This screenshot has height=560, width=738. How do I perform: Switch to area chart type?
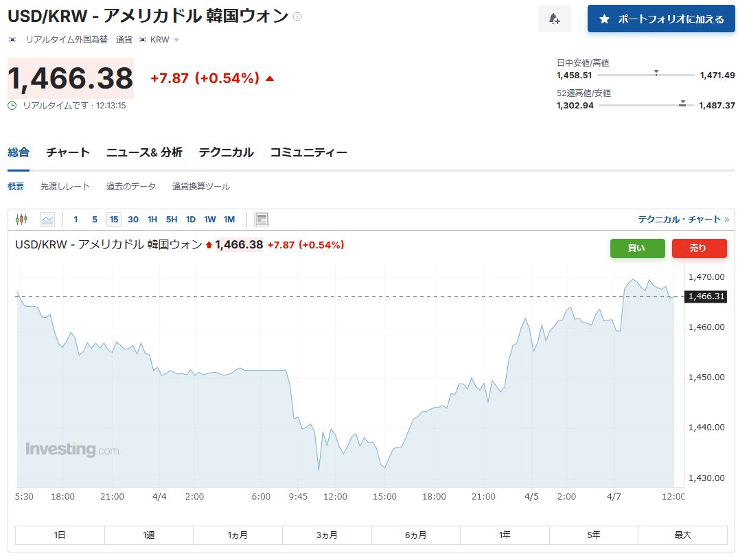(47, 220)
